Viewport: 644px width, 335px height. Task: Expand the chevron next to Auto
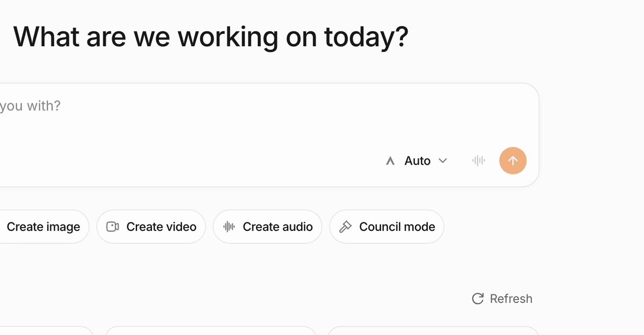tap(443, 161)
